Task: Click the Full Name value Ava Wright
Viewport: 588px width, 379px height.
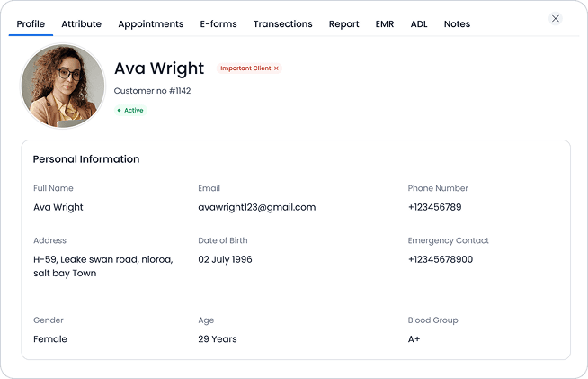Action: pos(58,207)
